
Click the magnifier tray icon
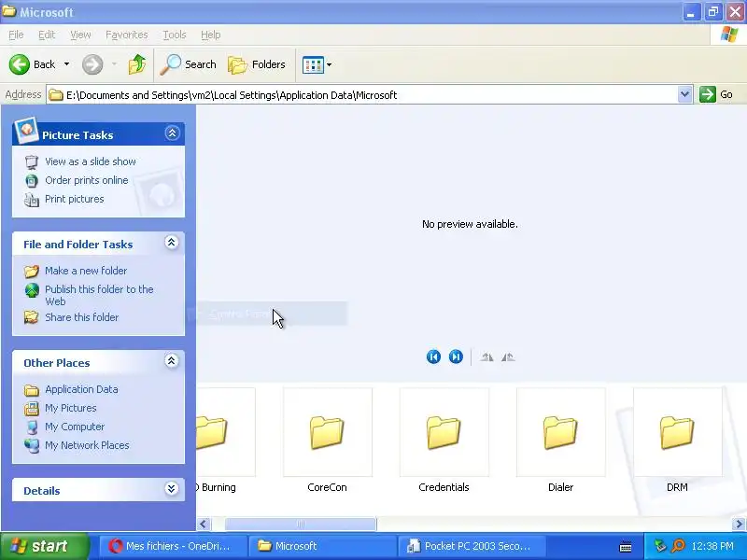(678, 546)
